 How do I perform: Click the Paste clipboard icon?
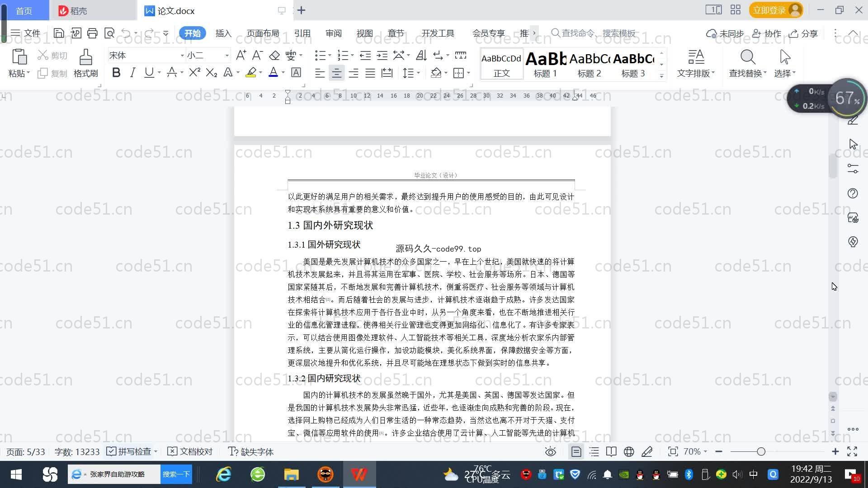pyautogui.click(x=19, y=57)
